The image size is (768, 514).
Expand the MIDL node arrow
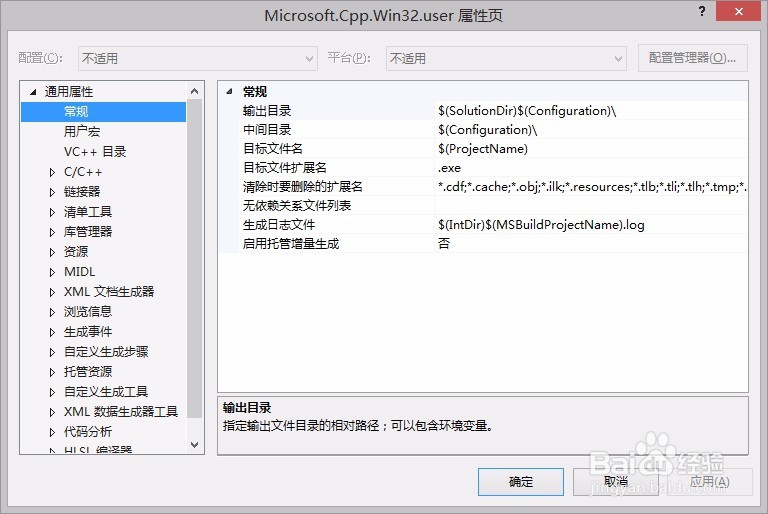click(x=52, y=272)
